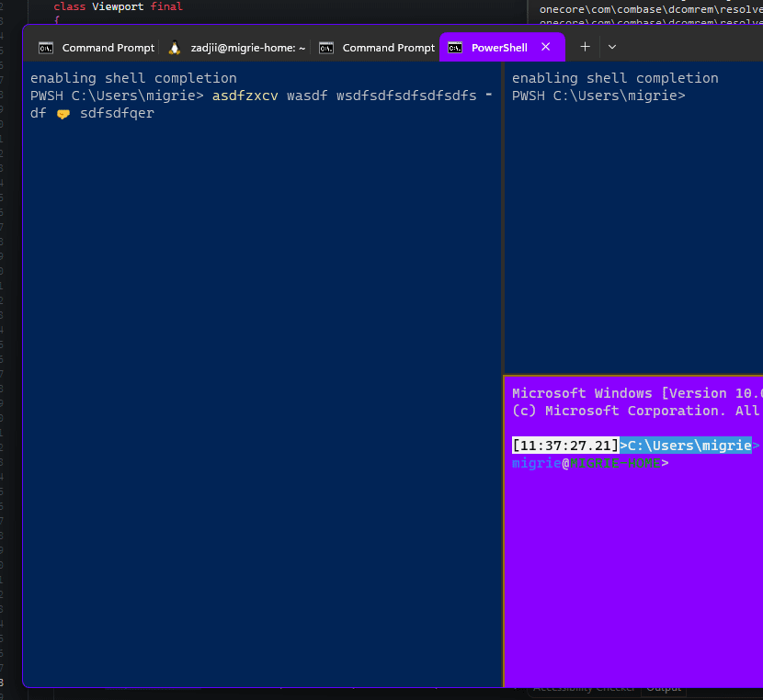Click 'wasdf' argument in the left pane

pyautogui.click(x=307, y=96)
